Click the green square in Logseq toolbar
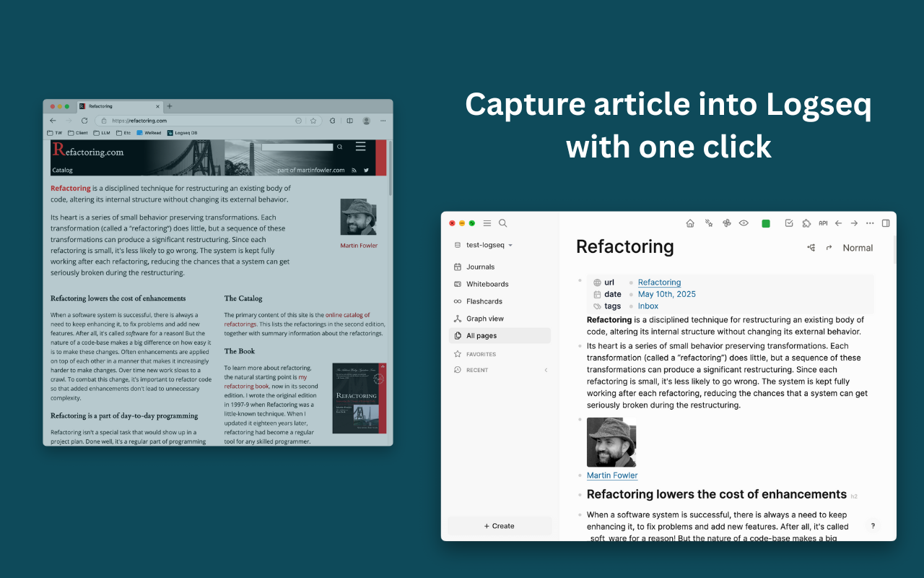Screen dimensions: 924x578 pos(766,223)
